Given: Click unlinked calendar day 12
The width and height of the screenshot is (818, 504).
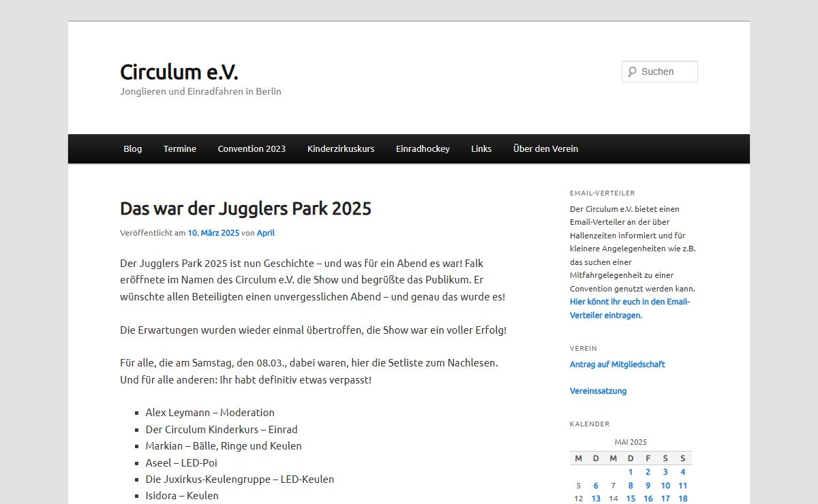Looking at the screenshot, I should 579,499.
